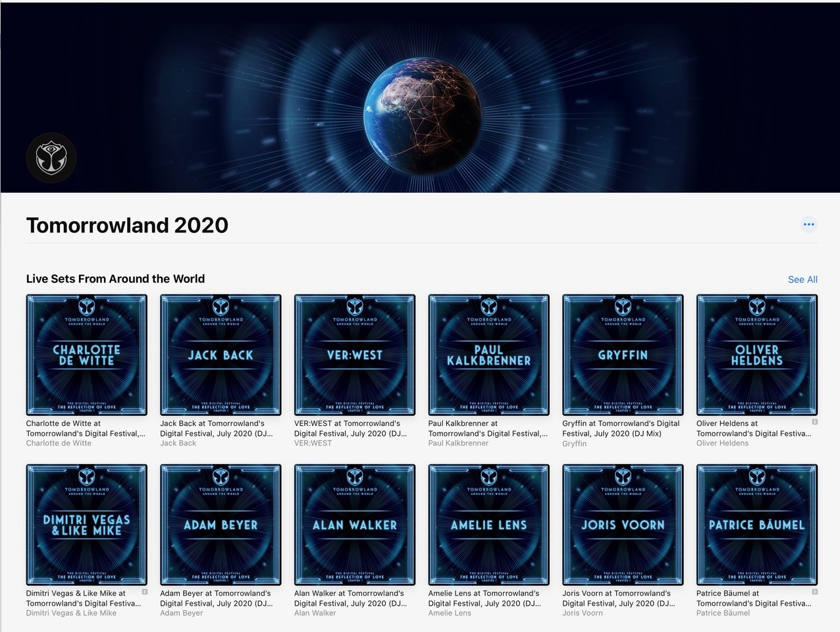
Task: Click the Tomorrowland 2020 globe banner
Action: pyautogui.click(x=420, y=99)
